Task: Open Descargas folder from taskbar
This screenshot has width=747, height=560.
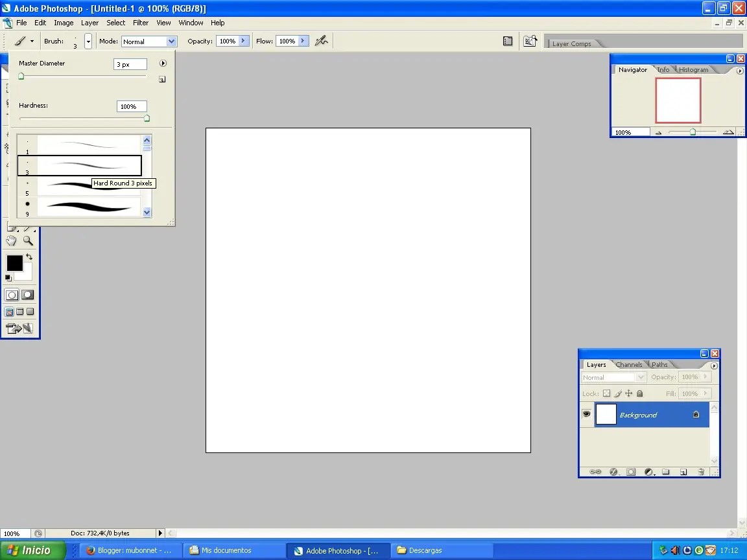Action: point(441,550)
